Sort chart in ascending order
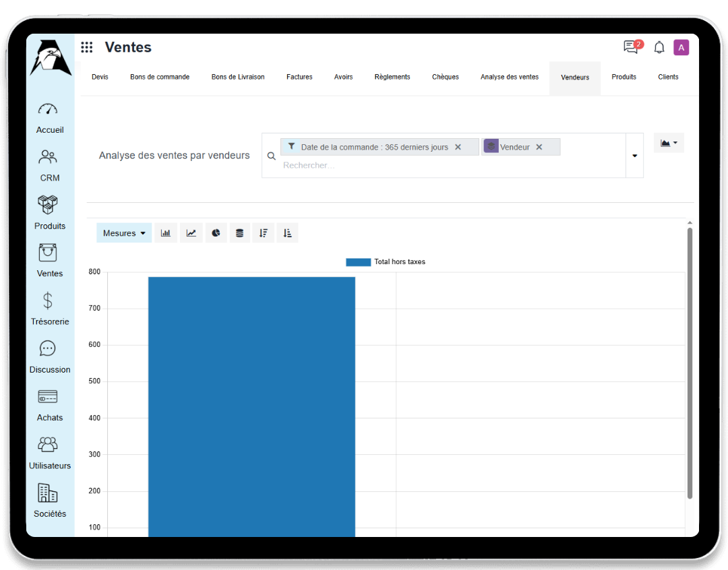 click(287, 233)
